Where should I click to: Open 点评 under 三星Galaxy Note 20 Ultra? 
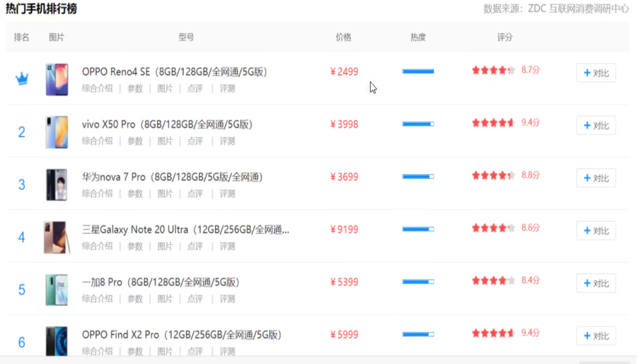click(x=195, y=246)
